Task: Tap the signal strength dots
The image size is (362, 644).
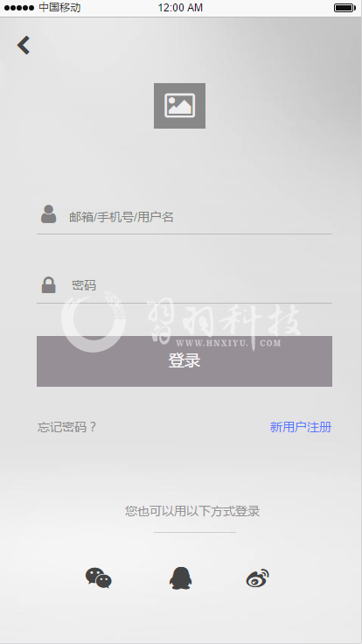Action: pos(19,8)
